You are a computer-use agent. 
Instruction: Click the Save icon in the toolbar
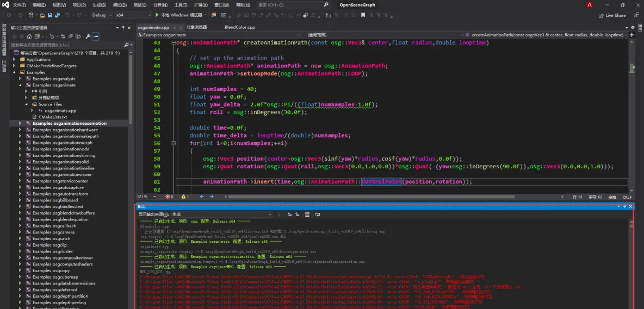pos(49,15)
